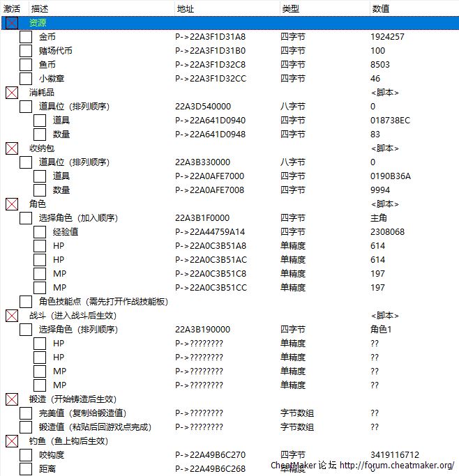The height and width of the screenshot is (476, 459).
Task: Select the 金币 value 1924257
Action: click(387, 37)
